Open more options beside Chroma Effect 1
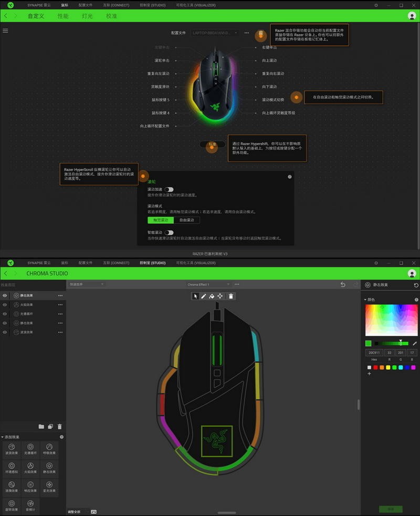 coord(237,284)
